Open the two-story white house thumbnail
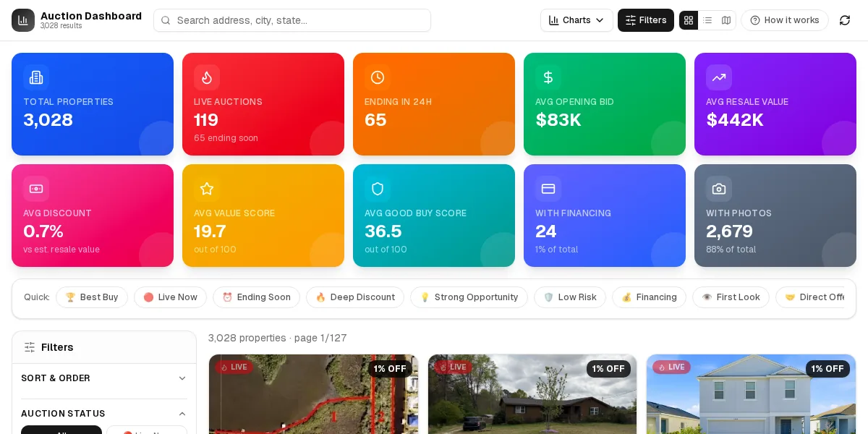The height and width of the screenshot is (434, 868). point(751,394)
